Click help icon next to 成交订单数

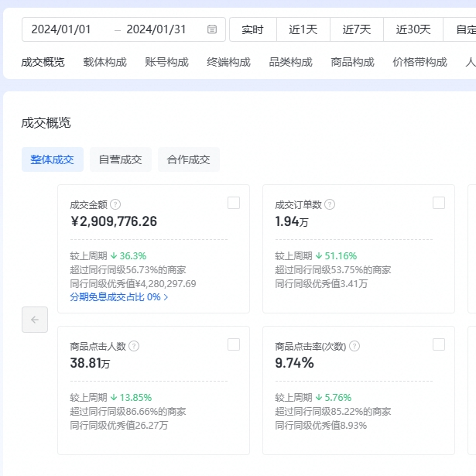(x=330, y=204)
